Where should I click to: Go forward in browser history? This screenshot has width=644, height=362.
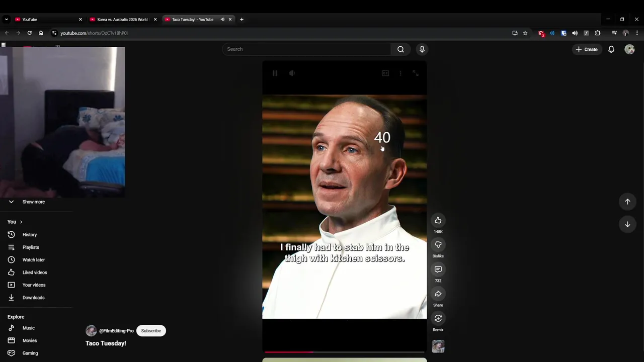point(18,33)
